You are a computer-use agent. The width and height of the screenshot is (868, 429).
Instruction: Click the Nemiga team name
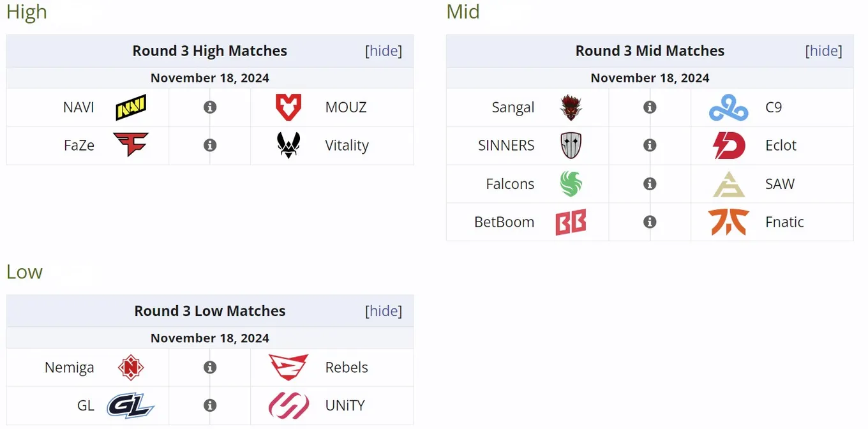click(70, 368)
